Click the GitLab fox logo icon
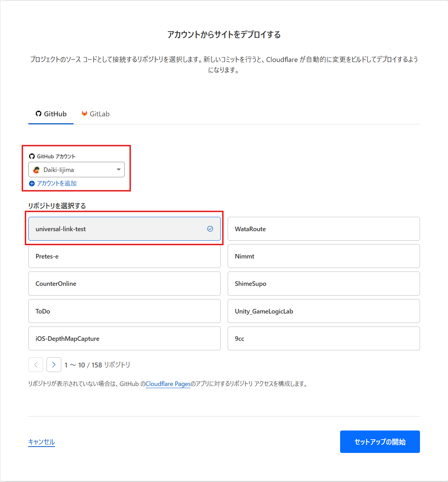448x482 pixels. click(x=84, y=113)
